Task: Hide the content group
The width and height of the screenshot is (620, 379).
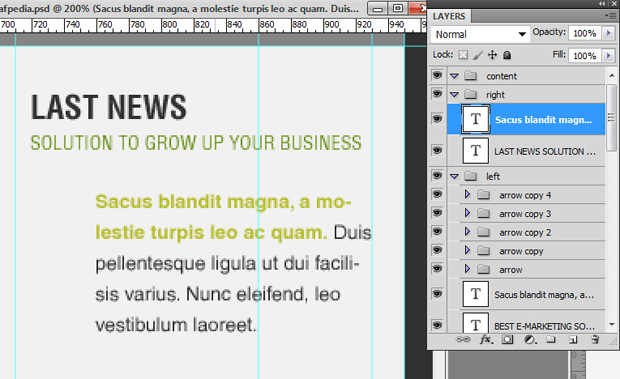Action: click(x=437, y=75)
